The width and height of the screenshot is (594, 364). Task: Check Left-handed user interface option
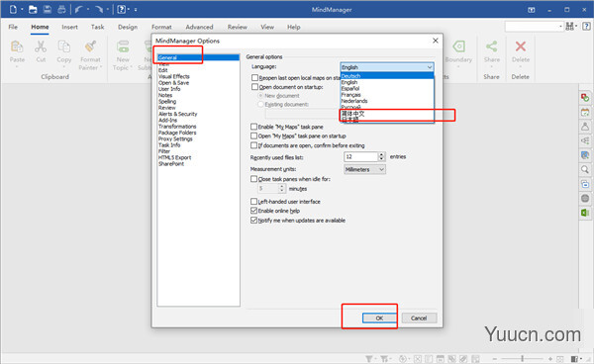(253, 202)
